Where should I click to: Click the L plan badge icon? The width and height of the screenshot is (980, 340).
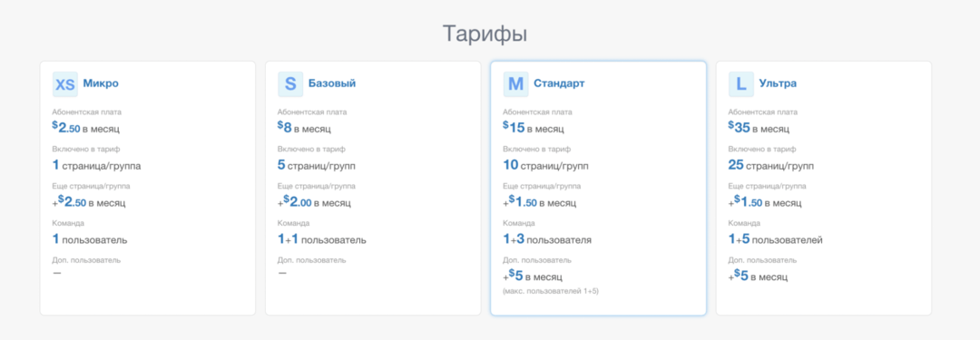[x=741, y=83]
